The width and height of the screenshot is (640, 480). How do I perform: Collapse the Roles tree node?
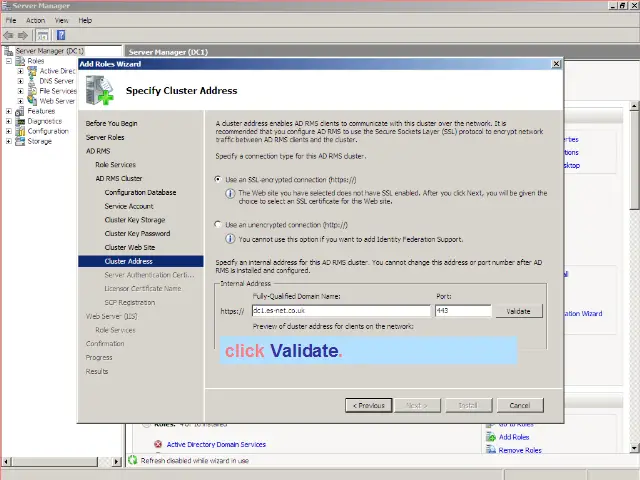[x=8, y=61]
